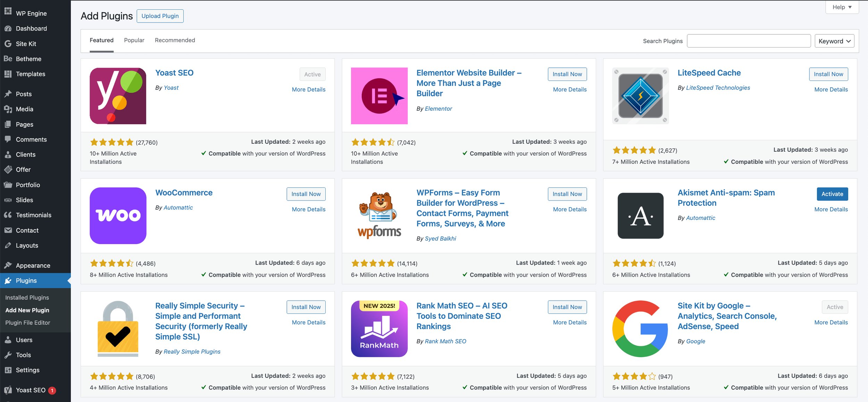
Task: Switch to the Popular tab
Action: [x=134, y=40]
